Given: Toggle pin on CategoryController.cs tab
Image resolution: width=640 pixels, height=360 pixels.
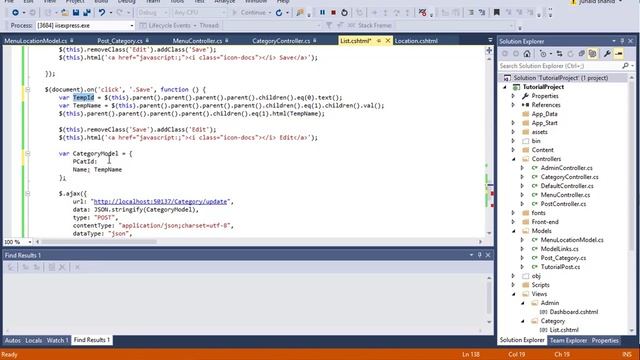Looking at the screenshot, I should point(315,40).
